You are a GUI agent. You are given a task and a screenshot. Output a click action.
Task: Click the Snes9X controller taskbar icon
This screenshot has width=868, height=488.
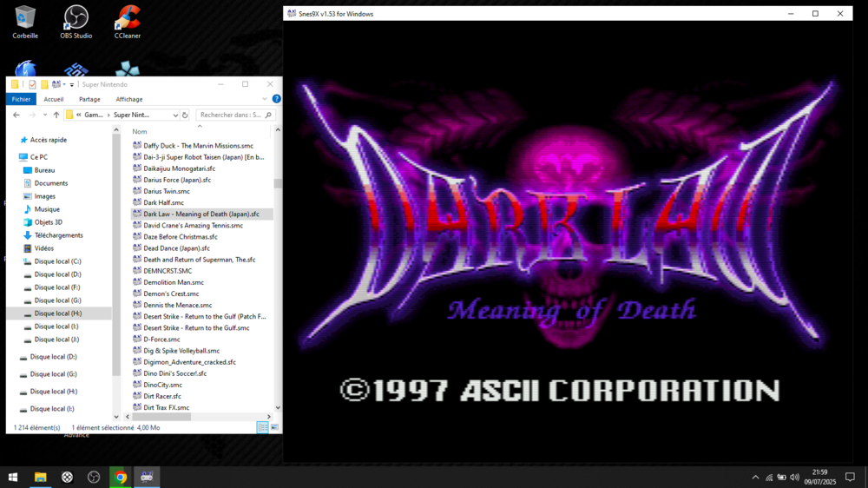(x=147, y=477)
